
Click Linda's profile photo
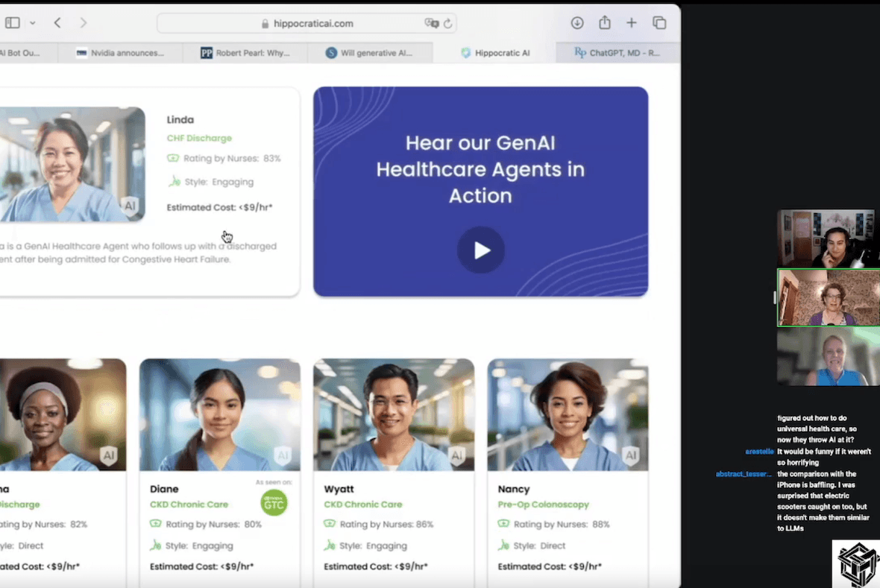pos(72,165)
